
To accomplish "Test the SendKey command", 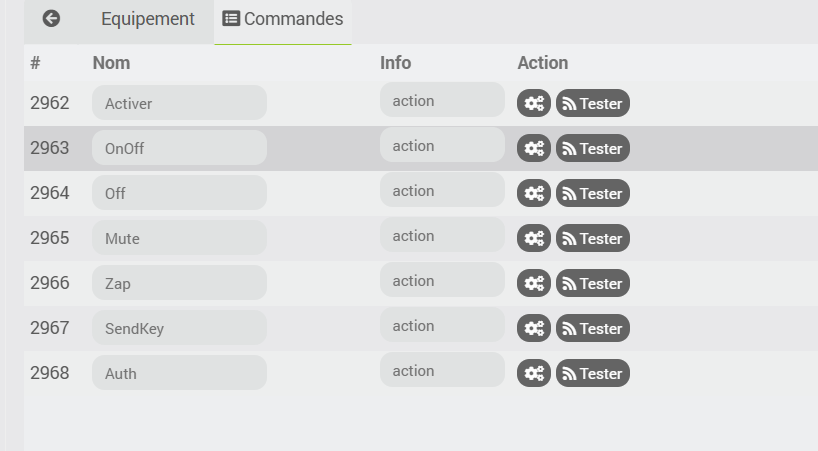I will [593, 328].
